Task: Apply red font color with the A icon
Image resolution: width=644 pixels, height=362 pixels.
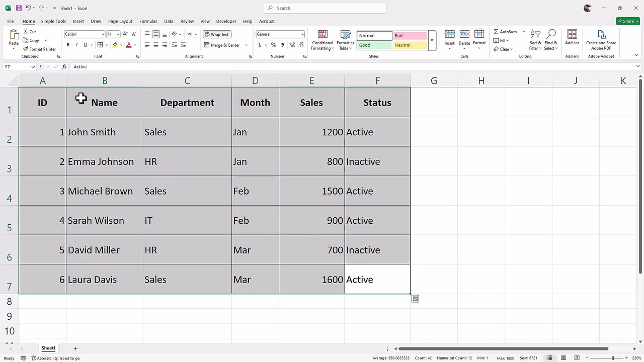Action: pyautogui.click(x=129, y=45)
